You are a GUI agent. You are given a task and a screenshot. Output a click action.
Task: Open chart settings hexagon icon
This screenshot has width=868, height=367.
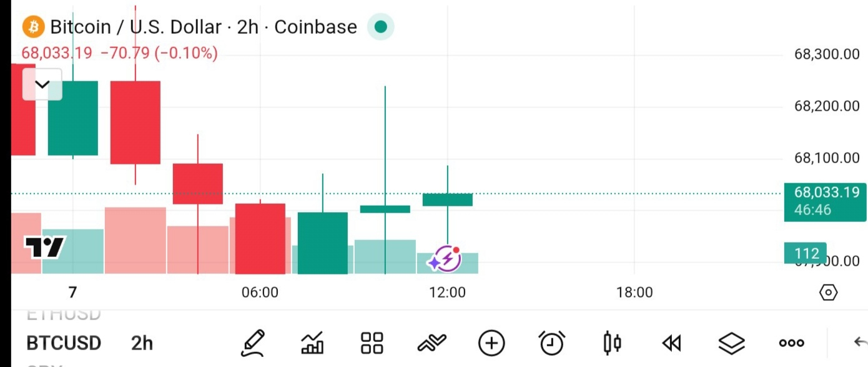click(828, 292)
